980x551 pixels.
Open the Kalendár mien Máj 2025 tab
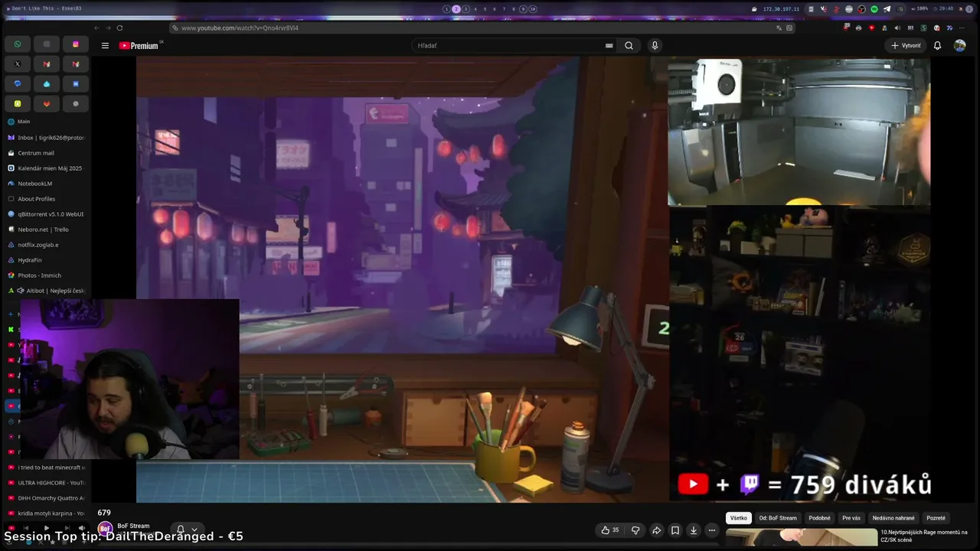(47, 168)
